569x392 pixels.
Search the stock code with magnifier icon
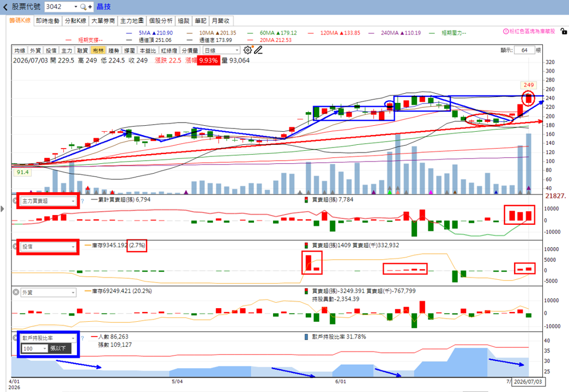coord(83,7)
